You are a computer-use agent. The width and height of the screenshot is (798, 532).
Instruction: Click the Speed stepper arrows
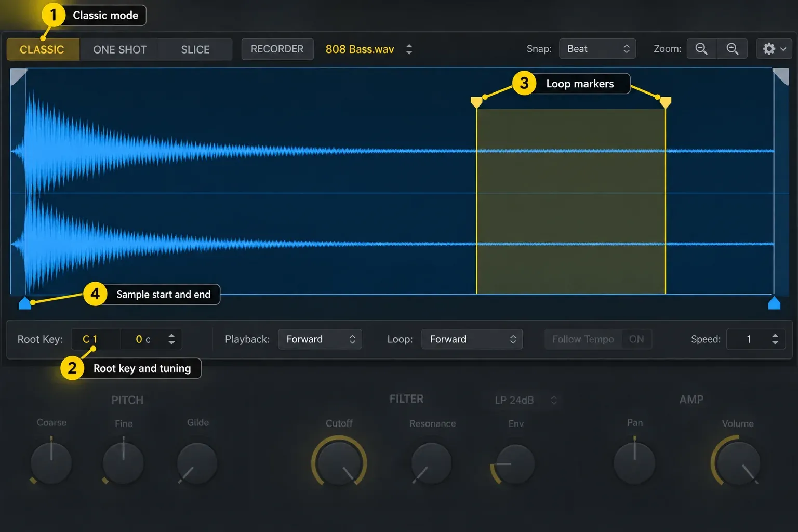tap(775, 339)
